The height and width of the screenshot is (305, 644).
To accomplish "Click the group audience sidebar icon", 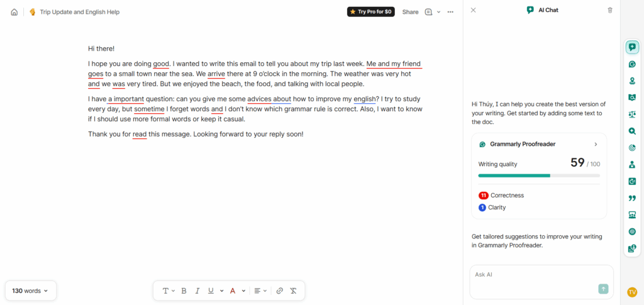I will tap(632, 214).
